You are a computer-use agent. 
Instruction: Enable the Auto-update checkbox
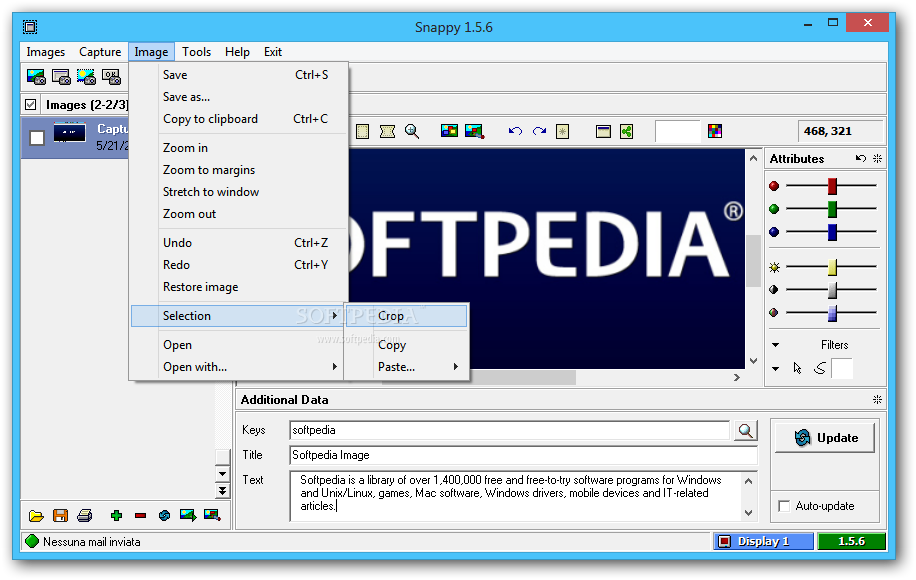[x=784, y=506]
